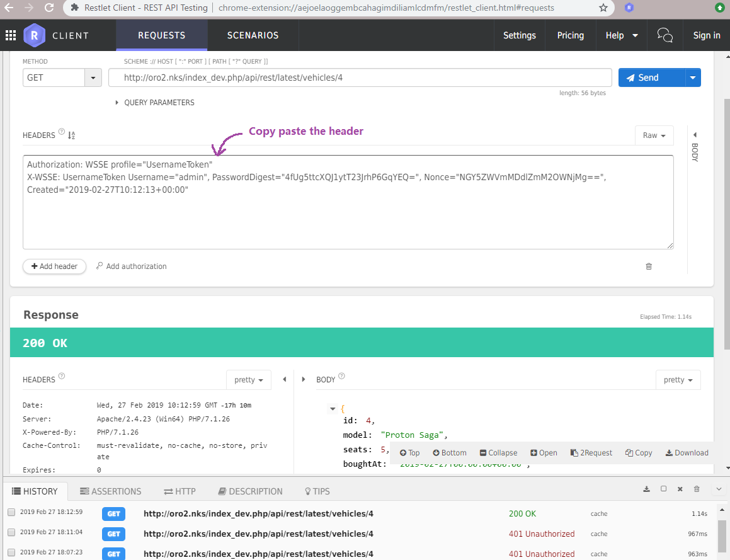Select the 18:11:04 history entry checkbox
This screenshot has width=730, height=560.
pos(11,533)
